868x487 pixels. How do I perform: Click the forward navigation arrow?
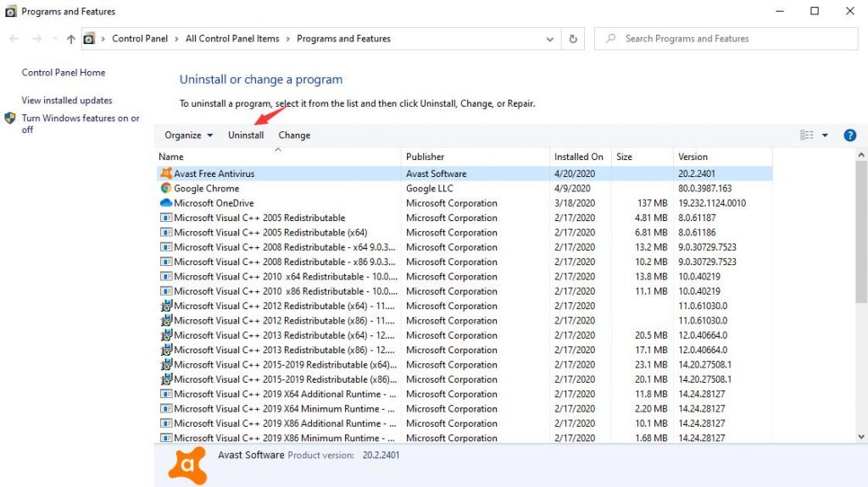[x=36, y=39]
